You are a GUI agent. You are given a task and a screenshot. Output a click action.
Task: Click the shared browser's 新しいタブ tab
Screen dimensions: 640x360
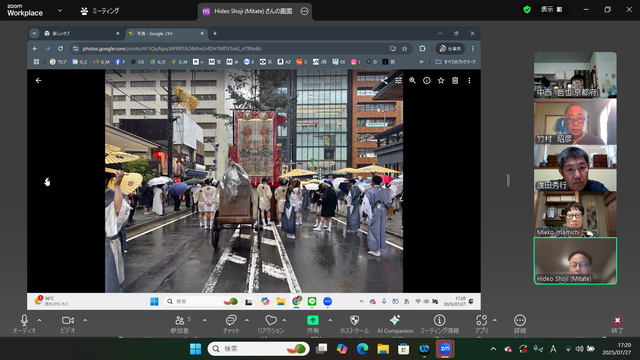81,33
